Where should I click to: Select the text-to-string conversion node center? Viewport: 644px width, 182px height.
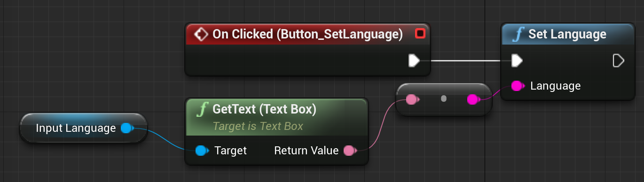443,99
